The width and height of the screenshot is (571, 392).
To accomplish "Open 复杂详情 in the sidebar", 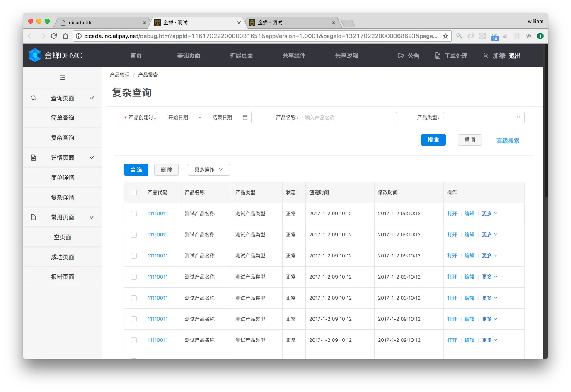I will 63,197.
